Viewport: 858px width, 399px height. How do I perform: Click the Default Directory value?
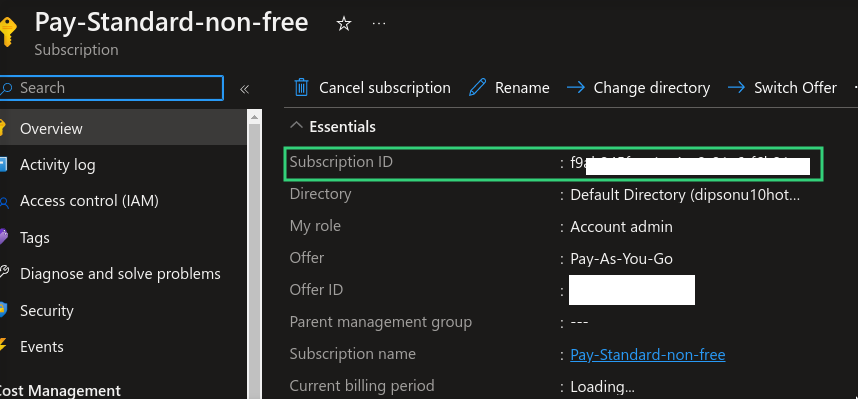coord(685,195)
